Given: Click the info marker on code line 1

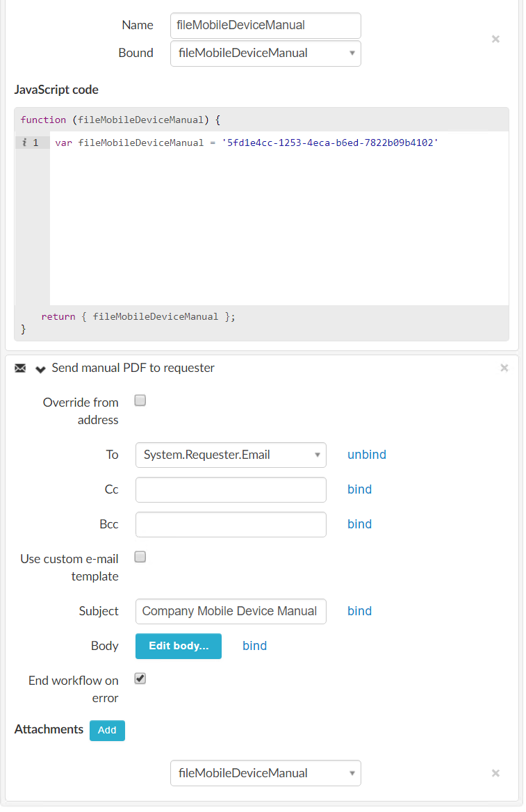Looking at the screenshot, I should [x=24, y=143].
